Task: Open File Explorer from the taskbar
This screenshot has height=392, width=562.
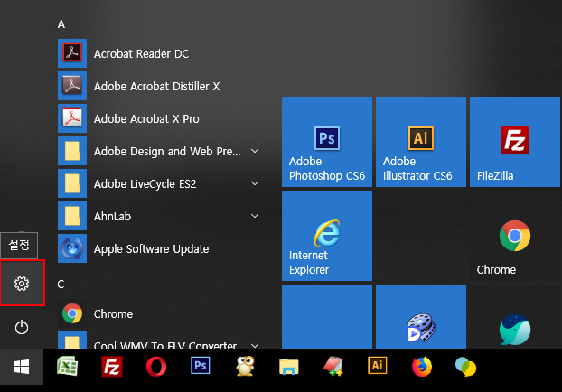Action: tap(289, 367)
